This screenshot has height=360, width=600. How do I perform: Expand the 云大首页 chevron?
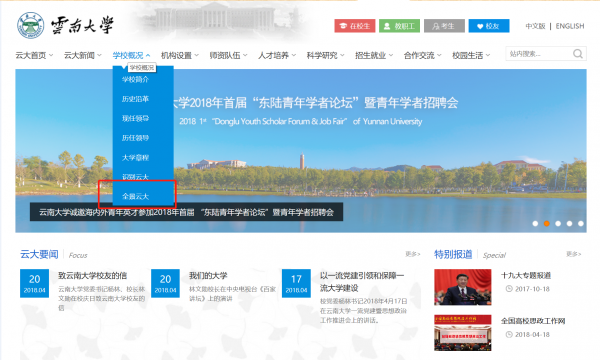pos(51,55)
